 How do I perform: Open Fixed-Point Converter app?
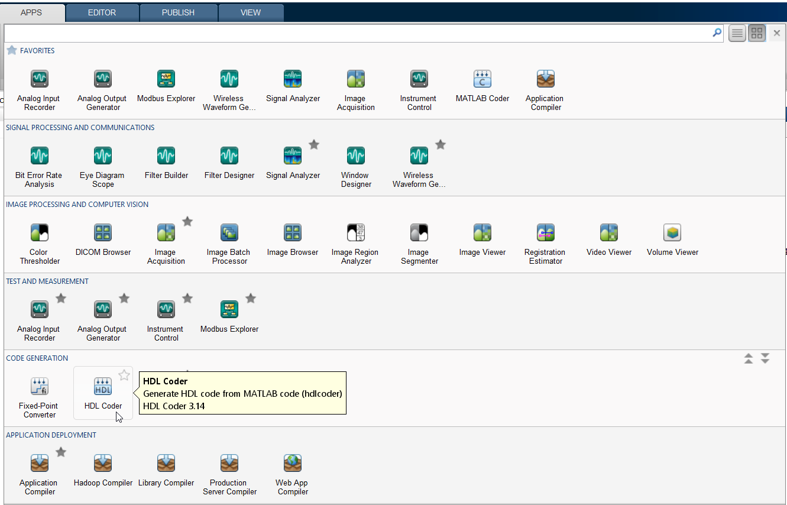(39, 398)
